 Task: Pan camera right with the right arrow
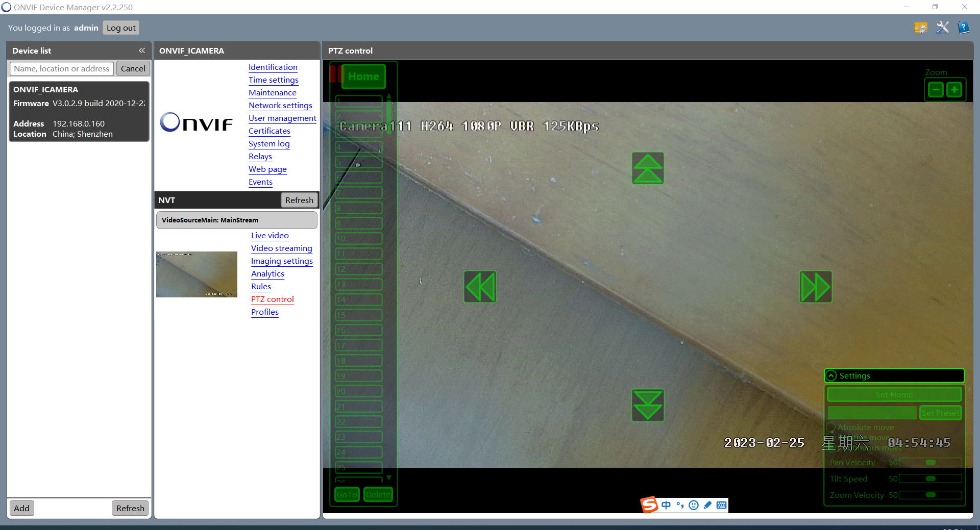point(816,287)
